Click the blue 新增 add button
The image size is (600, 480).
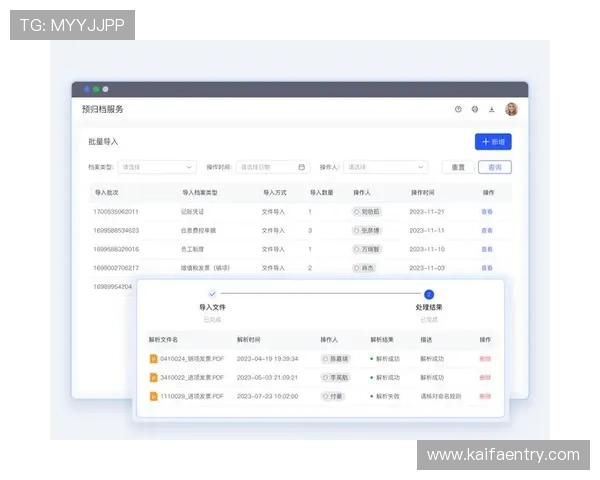click(x=493, y=142)
